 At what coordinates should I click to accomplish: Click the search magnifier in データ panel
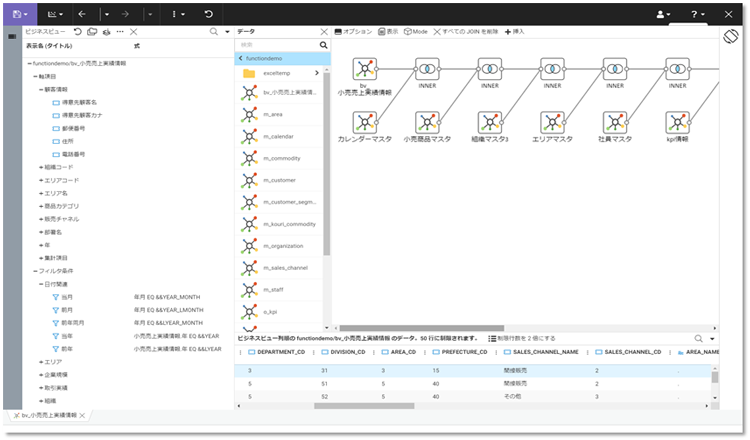coord(323,45)
